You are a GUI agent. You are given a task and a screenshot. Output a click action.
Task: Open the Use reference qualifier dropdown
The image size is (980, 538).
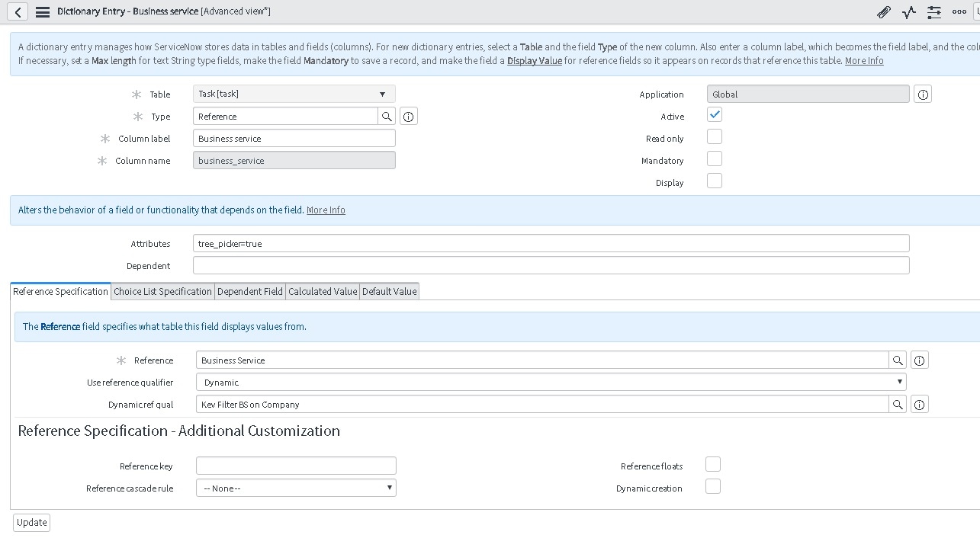[899, 382]
